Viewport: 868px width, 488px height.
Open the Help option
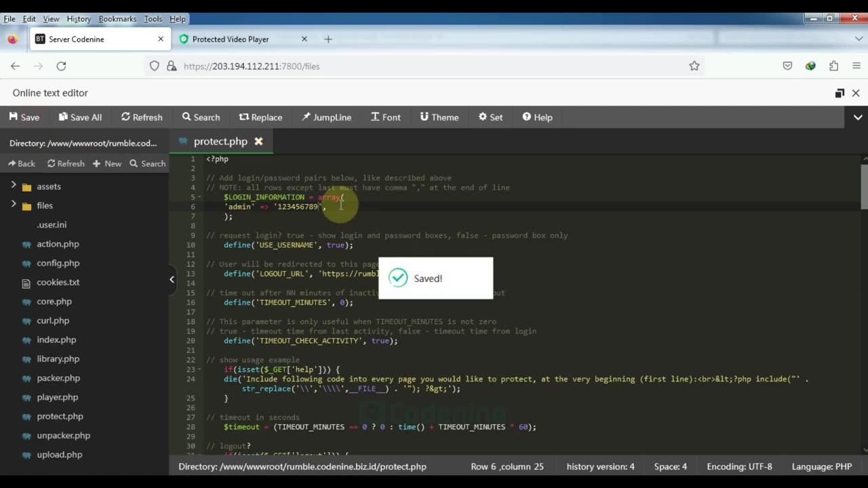pos(537,117)
